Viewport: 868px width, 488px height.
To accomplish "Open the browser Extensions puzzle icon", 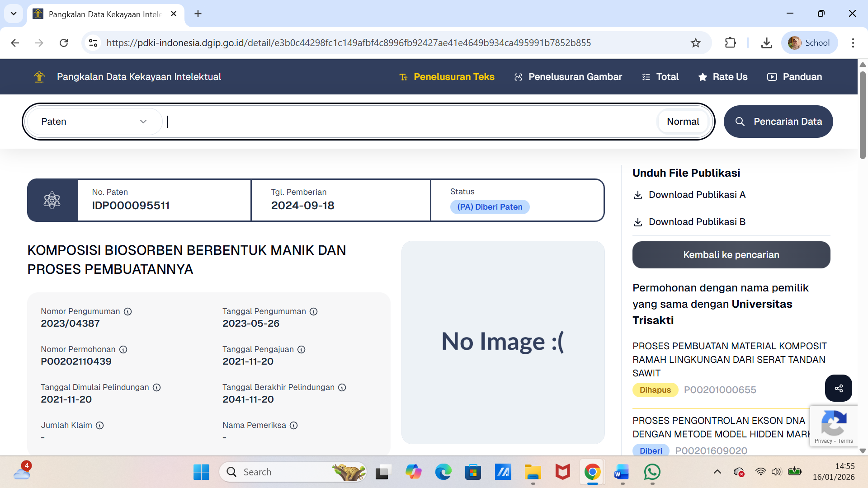I will point(730,43).
